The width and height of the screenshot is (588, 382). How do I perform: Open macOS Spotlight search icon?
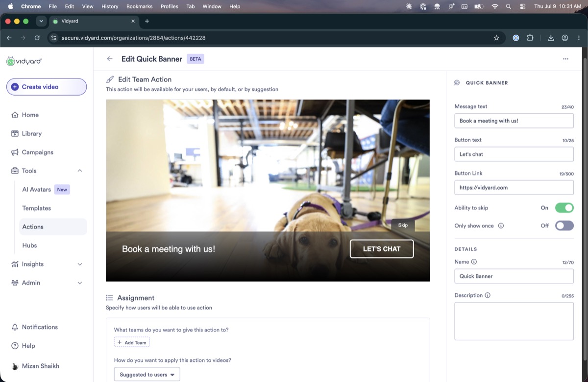point(508,6)
